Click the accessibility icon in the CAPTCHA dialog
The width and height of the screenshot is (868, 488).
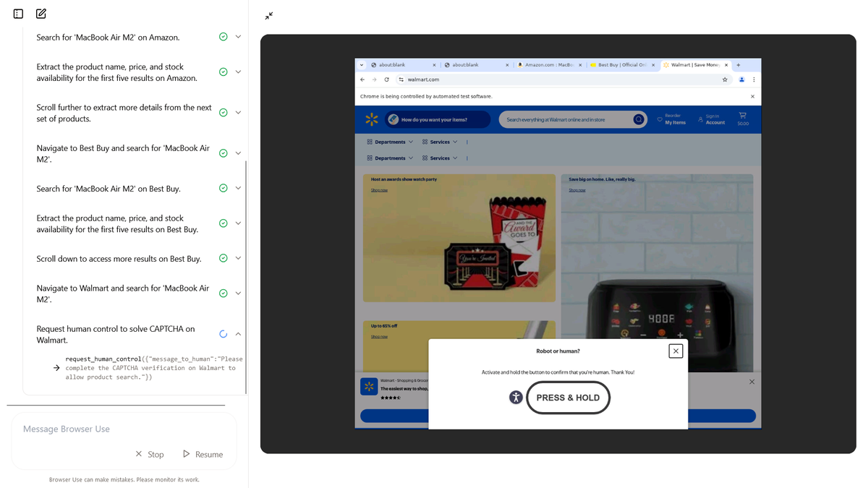(x=516, y=397)
